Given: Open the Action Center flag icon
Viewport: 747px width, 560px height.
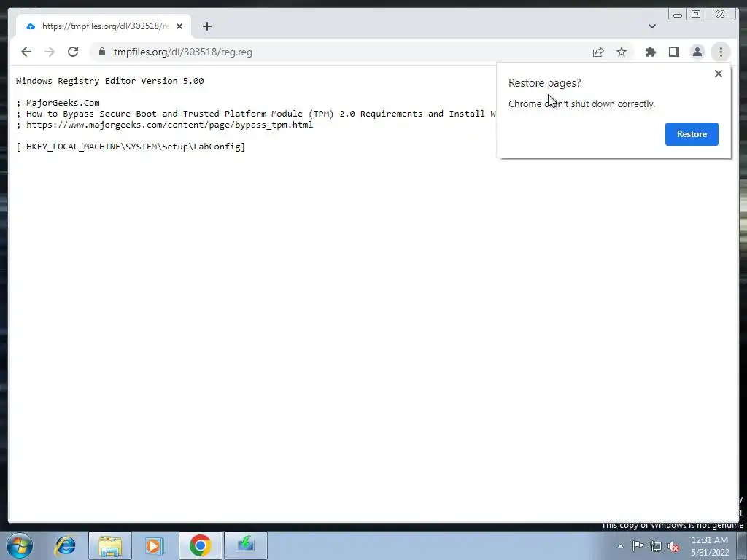Looking at the screenshot, I should (x=638, y=546).
